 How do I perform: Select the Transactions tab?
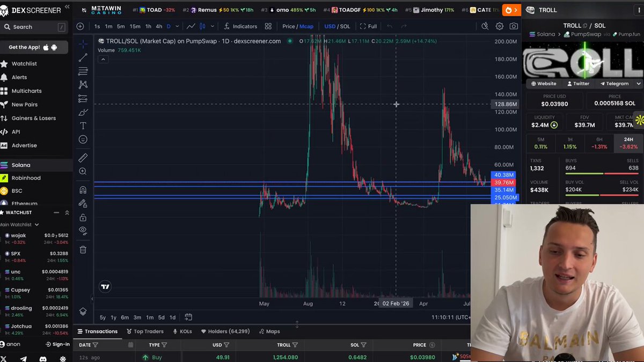point(98,331)
